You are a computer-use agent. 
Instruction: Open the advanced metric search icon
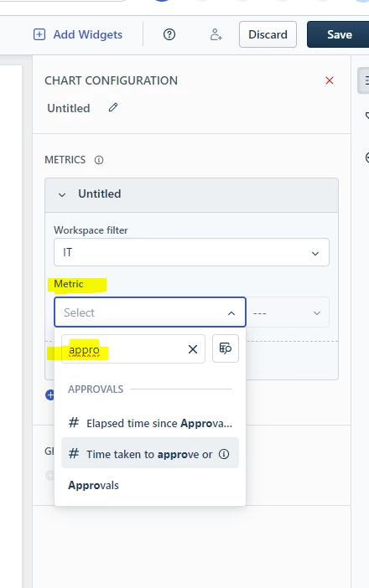(226, 348)
